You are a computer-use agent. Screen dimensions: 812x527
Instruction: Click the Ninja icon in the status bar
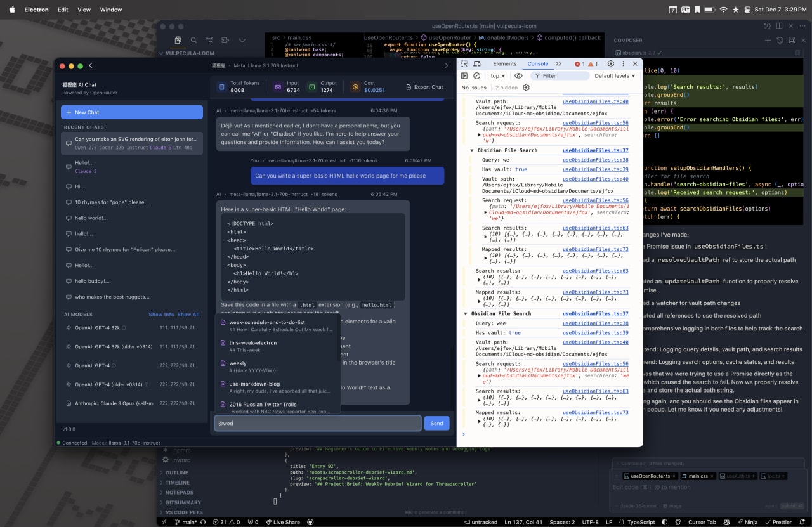[746, 522]
